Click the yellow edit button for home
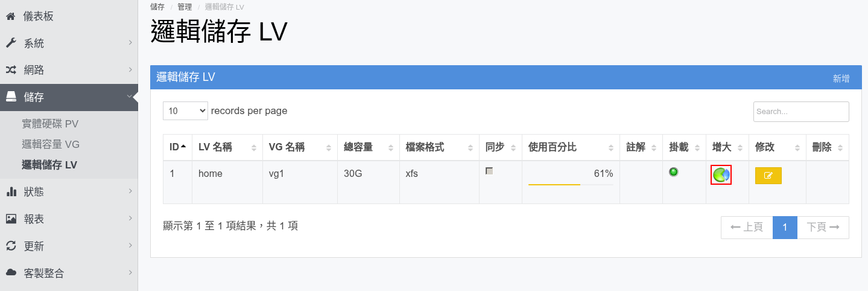 pyautogui.click(x=768, y=176)
